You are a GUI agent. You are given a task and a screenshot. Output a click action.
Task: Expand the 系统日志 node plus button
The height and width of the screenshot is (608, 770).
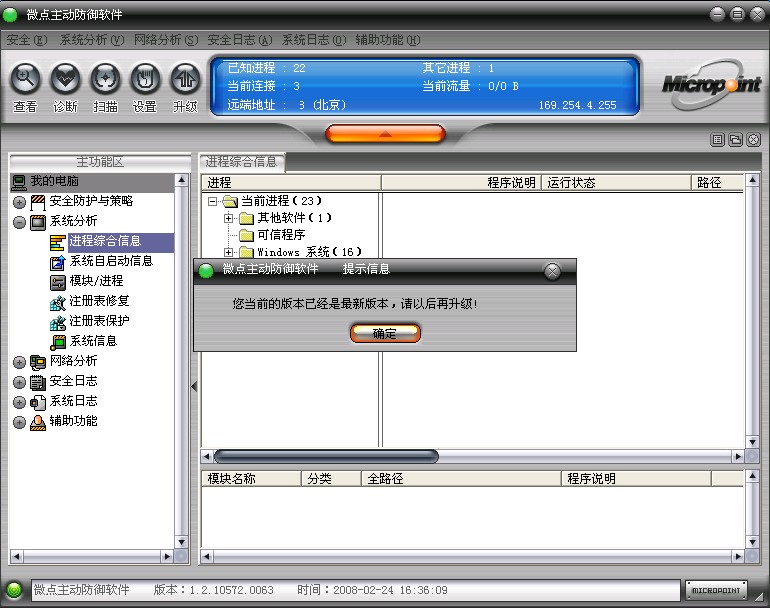(19, 402)
